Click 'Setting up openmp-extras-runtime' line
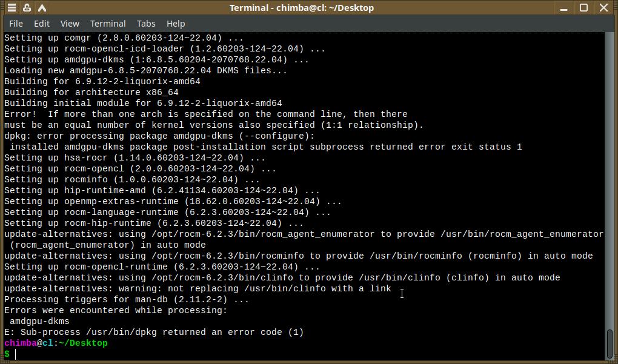The height and width of the screenshot is (364, 618). click(173, 201)
